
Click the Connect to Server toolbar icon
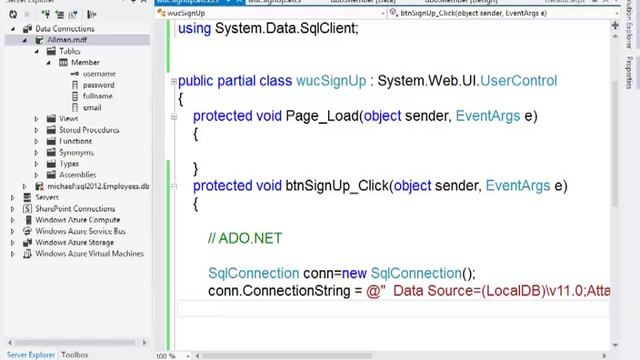click(60, 15)
